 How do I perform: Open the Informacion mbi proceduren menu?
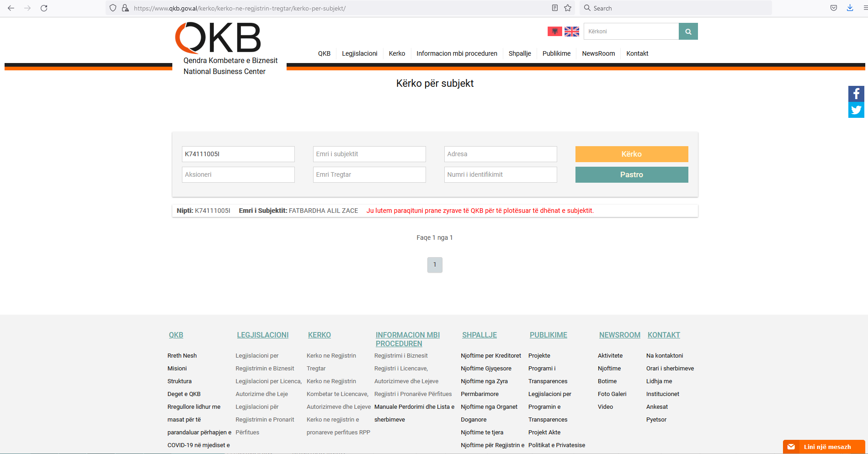pyautogui.click(x=456, y=53)
